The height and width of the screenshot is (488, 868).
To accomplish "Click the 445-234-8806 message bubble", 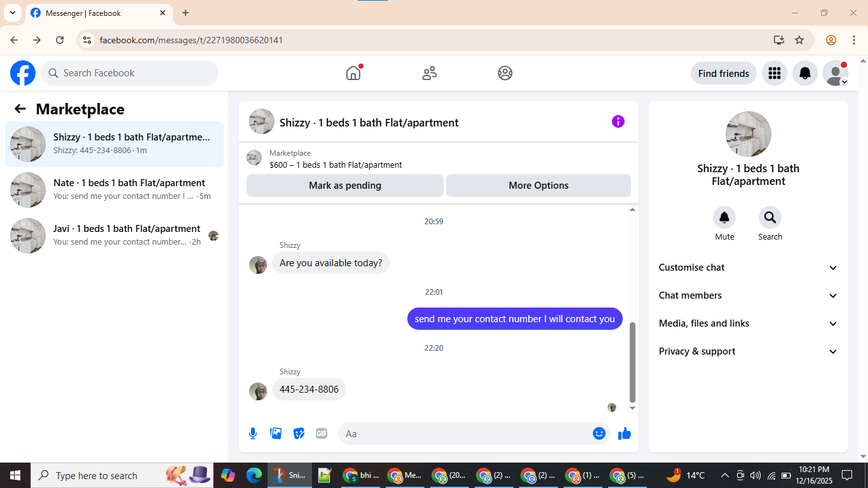I will click(309, 389).
